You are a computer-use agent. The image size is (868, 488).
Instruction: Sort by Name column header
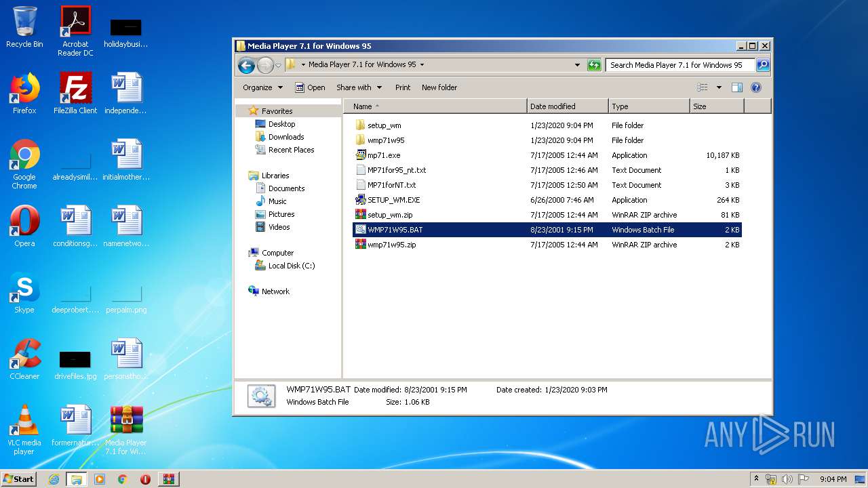coord(435,106)
